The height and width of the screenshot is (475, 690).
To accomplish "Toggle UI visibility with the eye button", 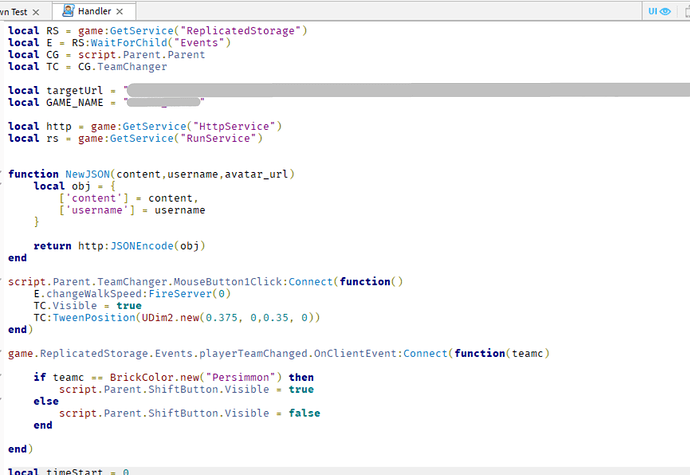I will coord(659,11).
